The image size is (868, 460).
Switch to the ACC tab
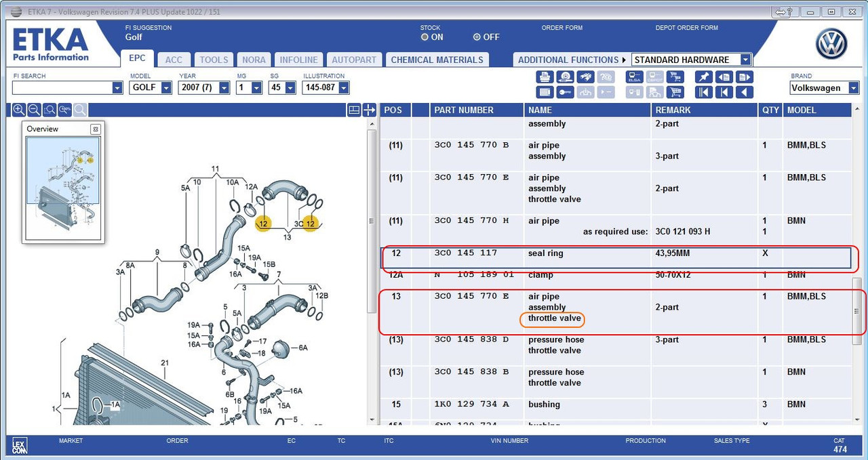click(174, 60)
